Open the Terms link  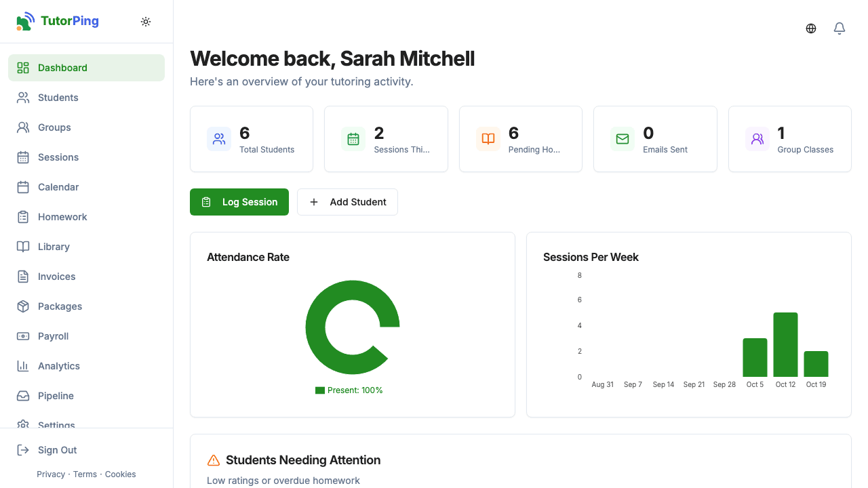coord(85,474)
